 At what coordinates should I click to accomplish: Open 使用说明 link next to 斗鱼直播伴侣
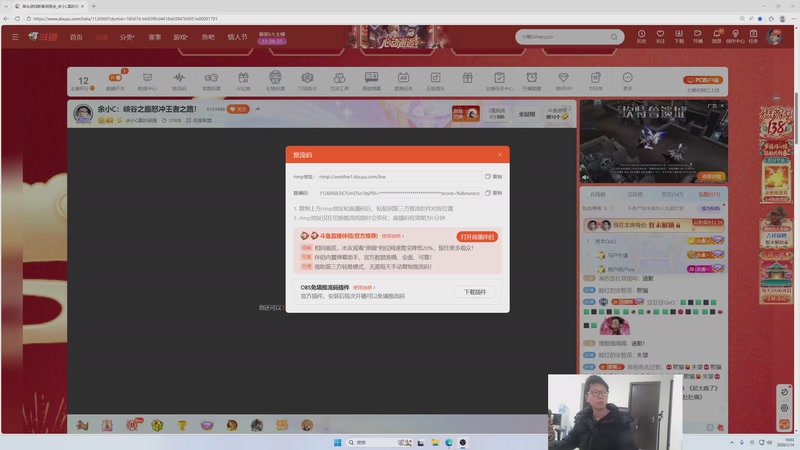click(x=392, y=236)
